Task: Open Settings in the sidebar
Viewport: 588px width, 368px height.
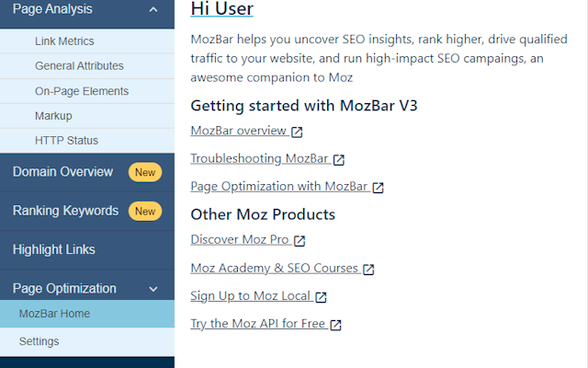Action: click(87, 341)
